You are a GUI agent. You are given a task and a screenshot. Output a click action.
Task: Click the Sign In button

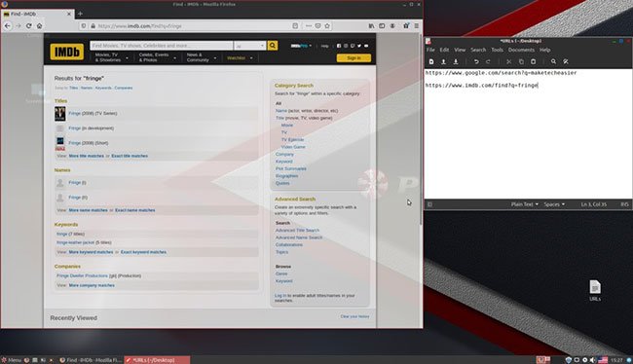pos(354,58)
